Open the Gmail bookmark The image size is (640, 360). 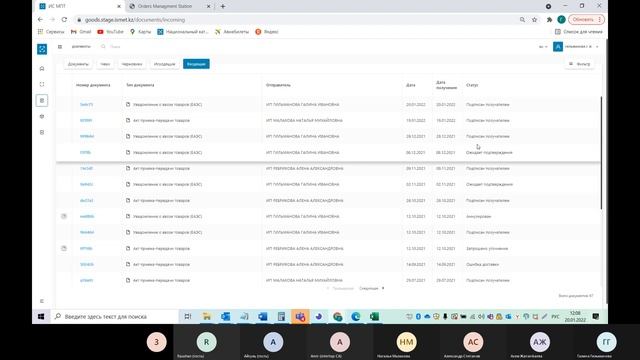click(x=81, y=31)
